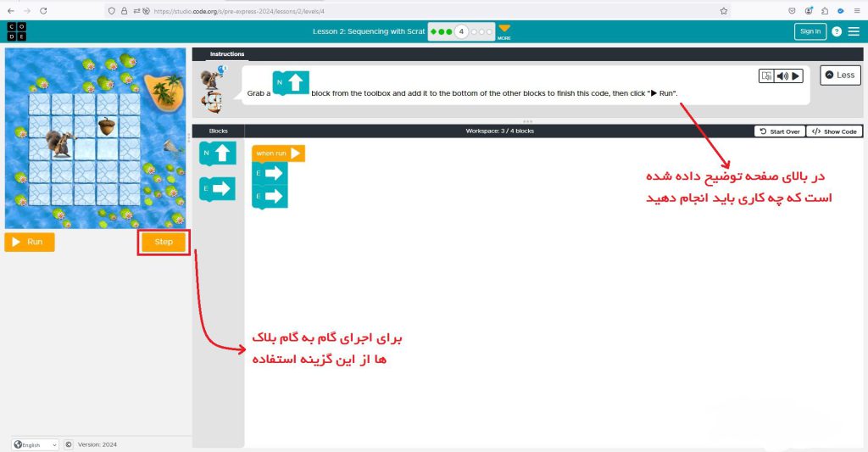Select the last E block in workspace

tap(270, 197)
